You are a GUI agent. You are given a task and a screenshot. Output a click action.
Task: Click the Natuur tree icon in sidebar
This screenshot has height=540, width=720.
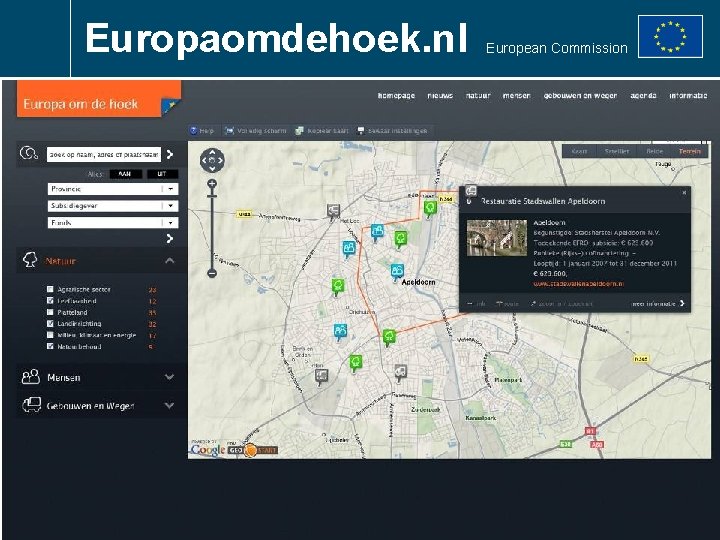coord(30,260)
